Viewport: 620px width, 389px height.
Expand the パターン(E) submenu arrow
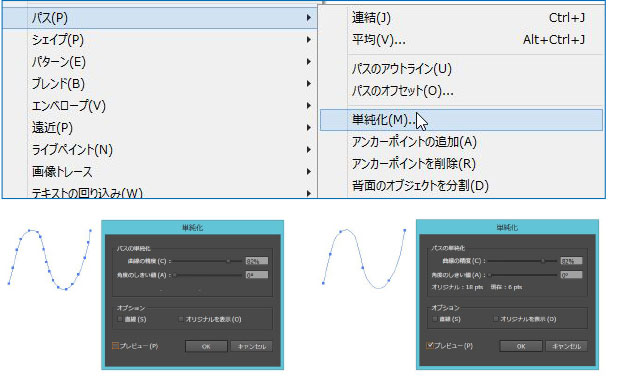tap(308, 62)
